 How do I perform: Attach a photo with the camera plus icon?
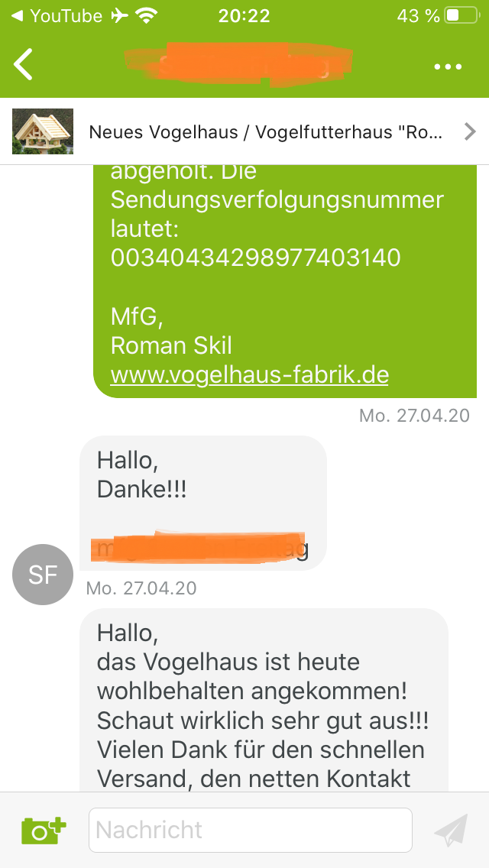coord(44,829)
